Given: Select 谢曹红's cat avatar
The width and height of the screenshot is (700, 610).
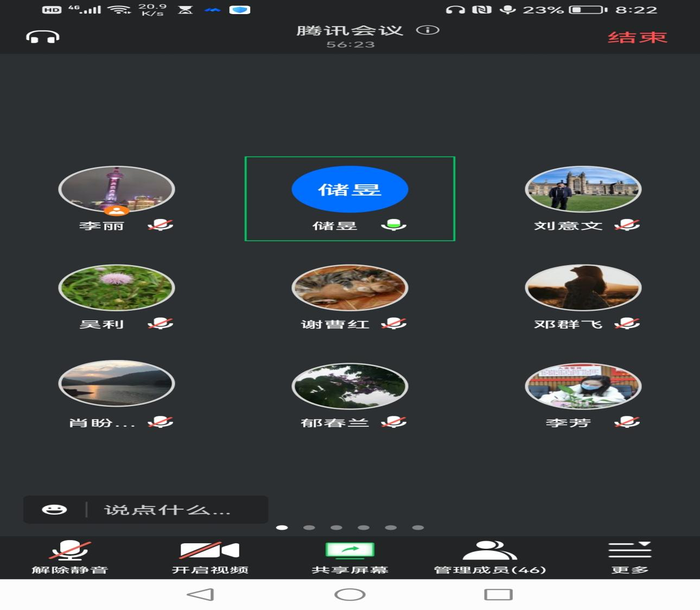Looking at the screenshot, I should coord(349,287).
